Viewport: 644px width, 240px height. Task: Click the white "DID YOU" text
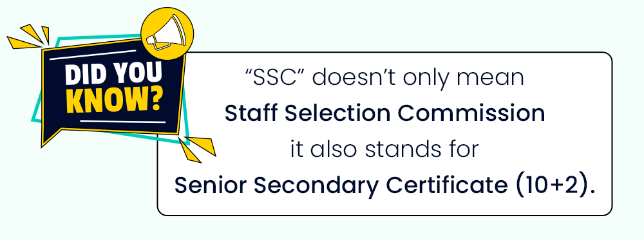(113, 75)
